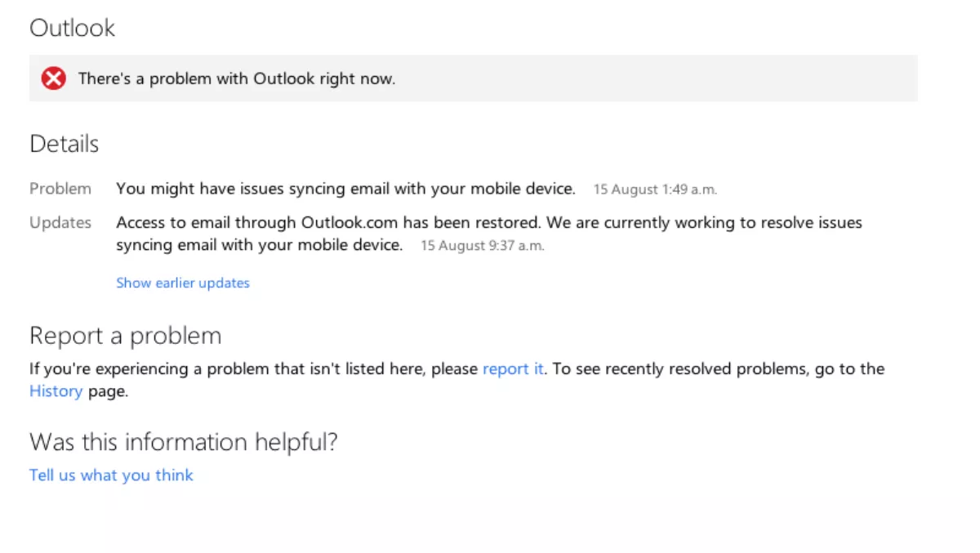Click the red error X icon
Viewport: 980px width, 553px height.
click(54, 78)
